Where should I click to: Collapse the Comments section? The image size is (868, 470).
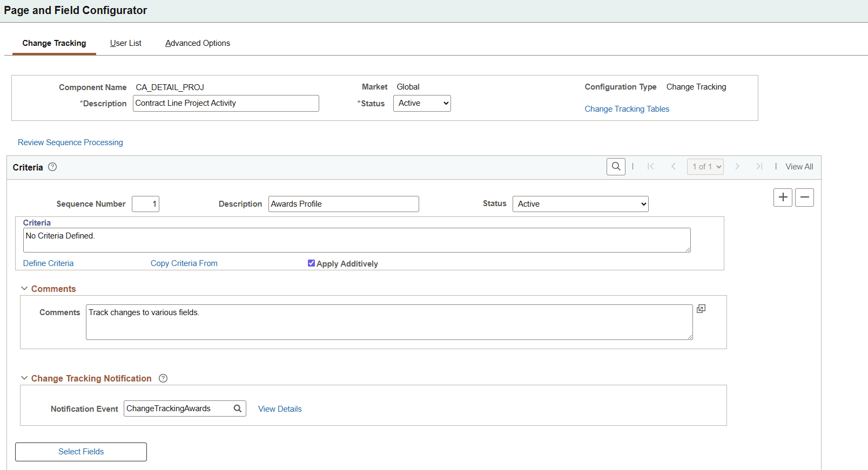pos(24,289)
